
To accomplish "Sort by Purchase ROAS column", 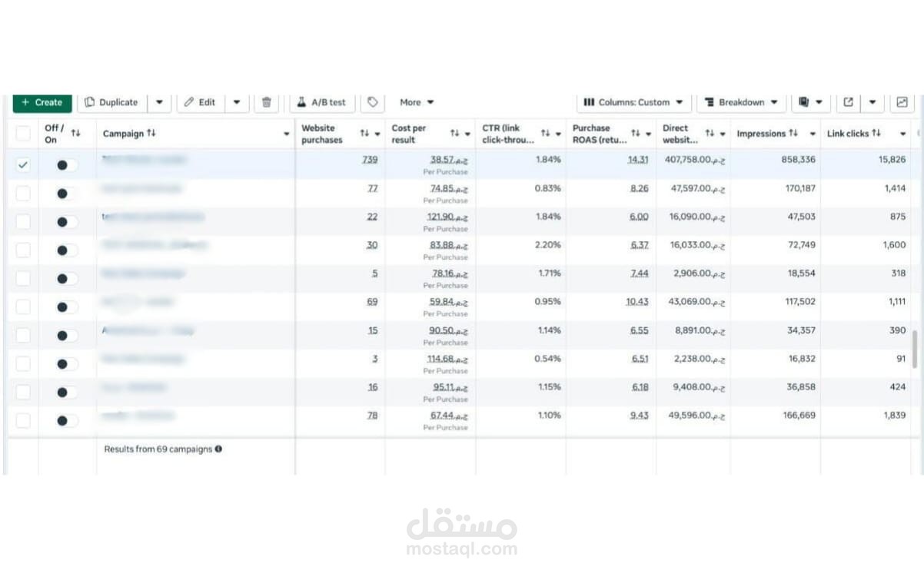I will (636, 134).
